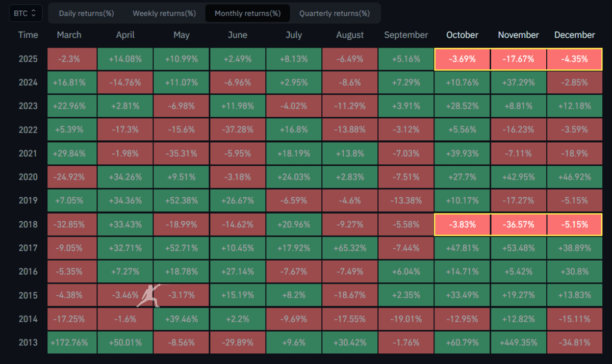Click the +39.46% May 2014 cell
Viewport: 612px width, 364px height.
coord(182,319)
